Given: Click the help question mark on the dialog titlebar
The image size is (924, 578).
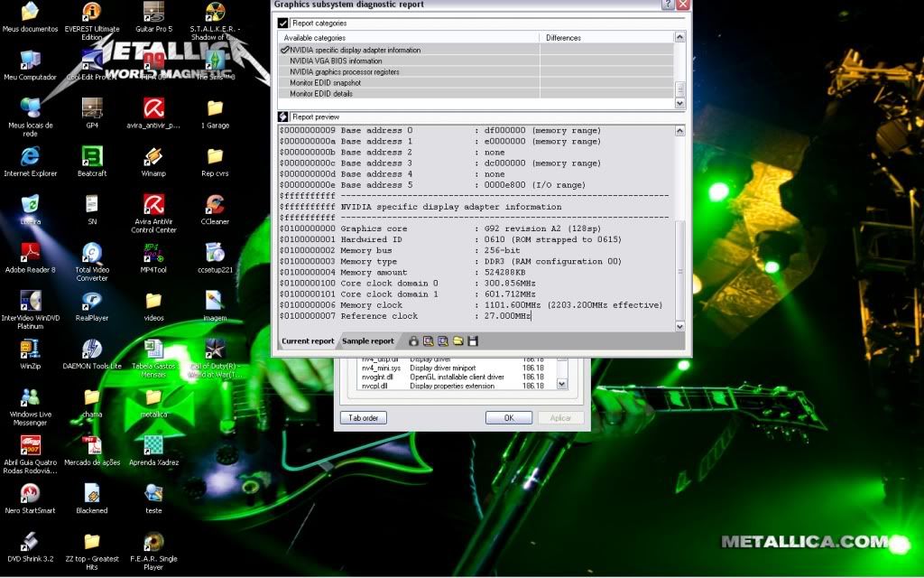Looking at the screenshot, I should [x=669, y=5].
